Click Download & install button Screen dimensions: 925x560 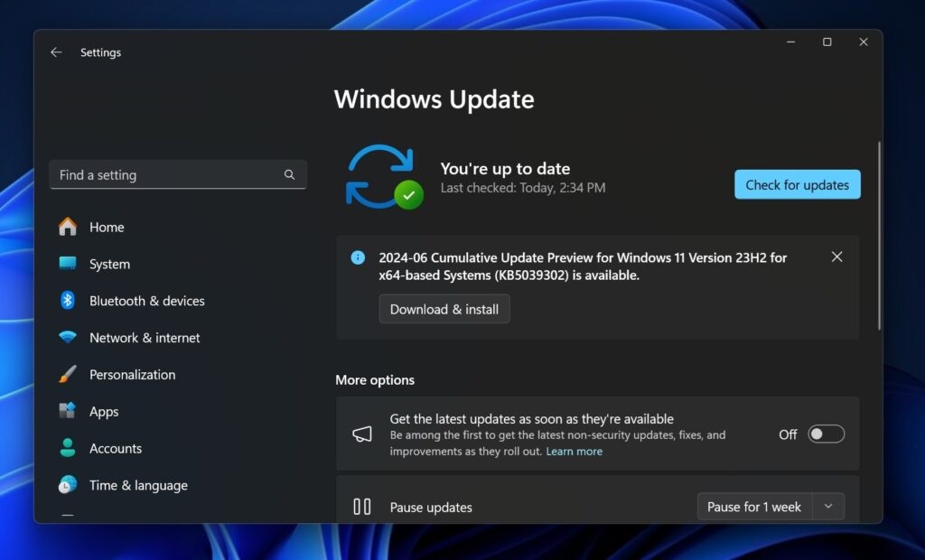click(x=444, y=309)
